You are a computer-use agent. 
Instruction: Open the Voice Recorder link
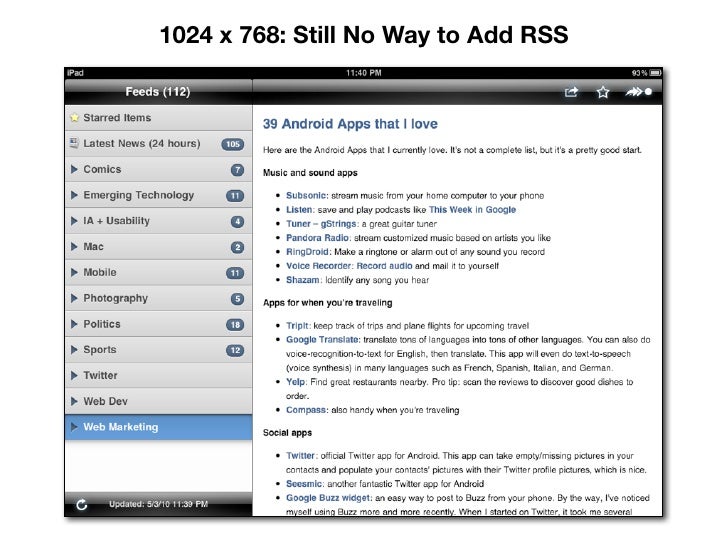pos(318,266)
